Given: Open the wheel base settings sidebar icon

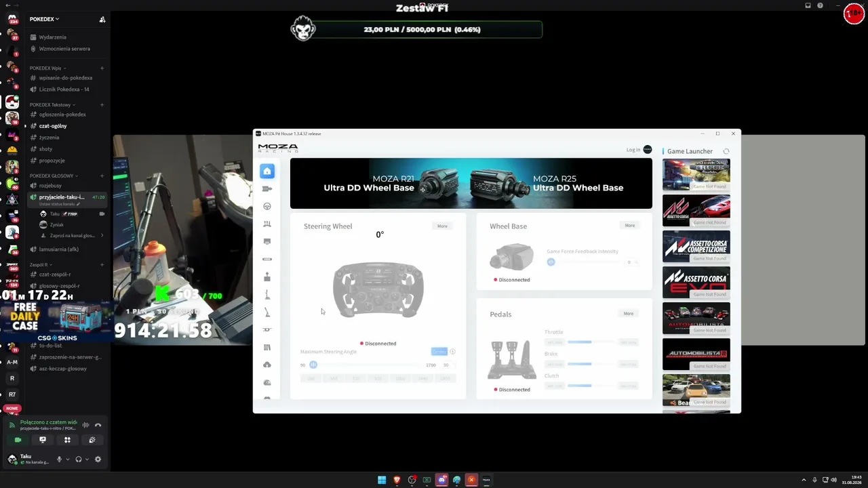Looking at the screenshot, I should click(x=267, y=188).
